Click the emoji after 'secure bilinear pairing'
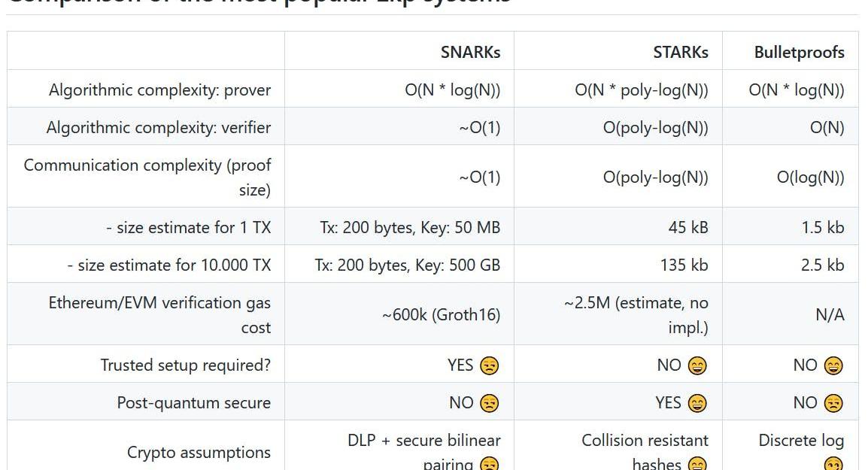Image resolution: width=868 pixels, height=470 pixels. click(x=490, y=464)
